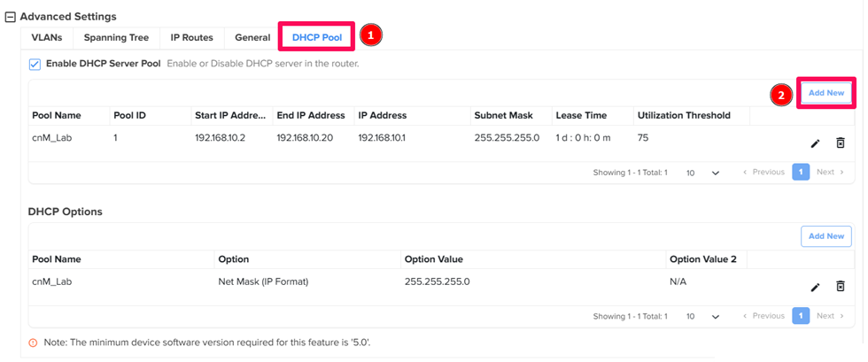This screenshot has height=362, width=868.
Task: Open the DHCP pool page size dropdown
Action: [x=702, y=173]
